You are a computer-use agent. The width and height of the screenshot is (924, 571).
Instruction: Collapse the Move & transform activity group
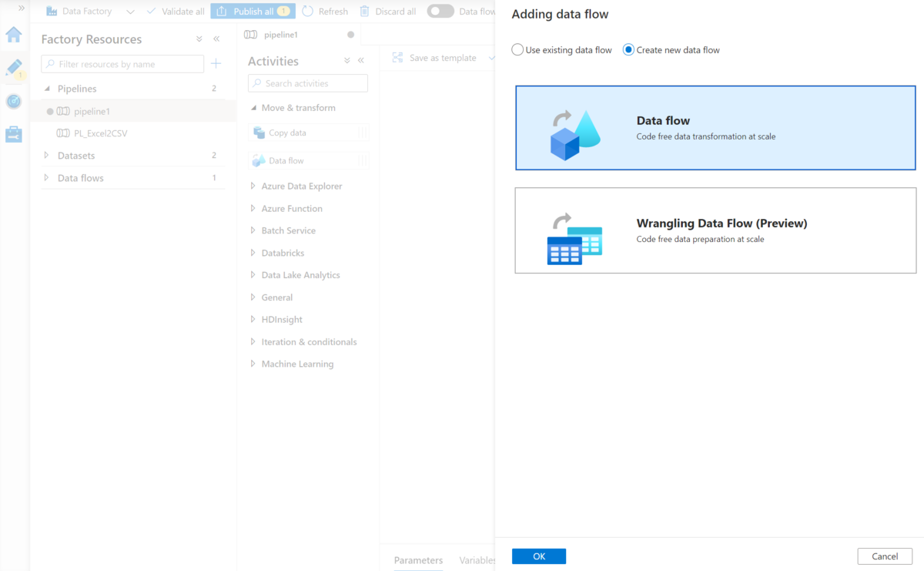(253, 108)
